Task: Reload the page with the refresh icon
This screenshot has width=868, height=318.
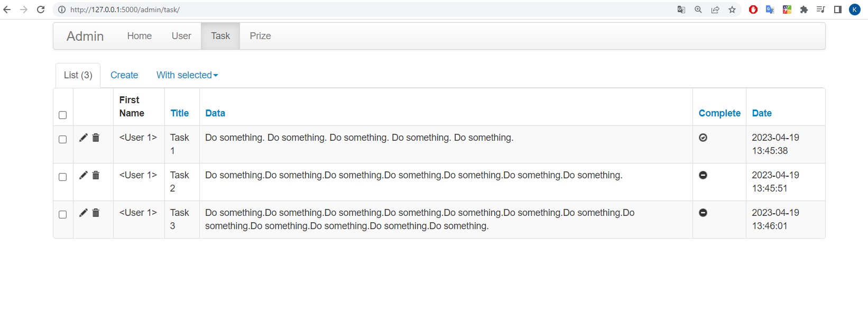Action: (41, 10)
